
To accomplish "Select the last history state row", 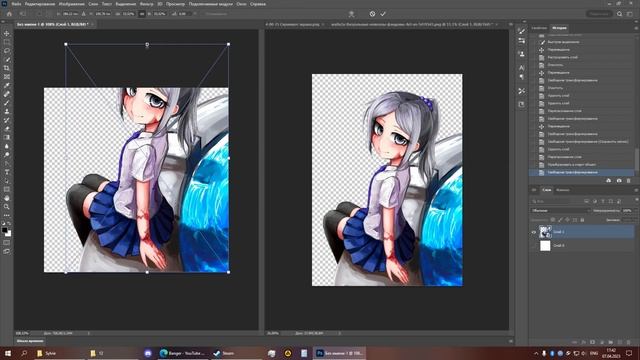I will coord(582,173).
